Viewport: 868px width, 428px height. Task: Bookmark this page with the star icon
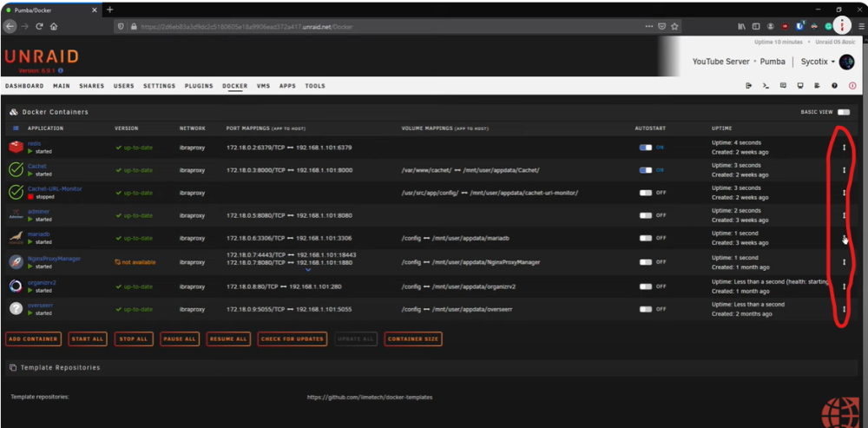coord(674,26)
